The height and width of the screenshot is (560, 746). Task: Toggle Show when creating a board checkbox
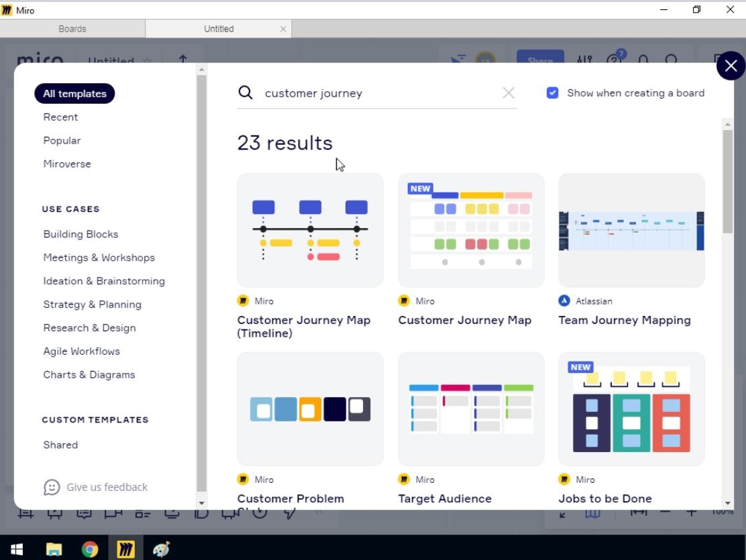[552, 93]
